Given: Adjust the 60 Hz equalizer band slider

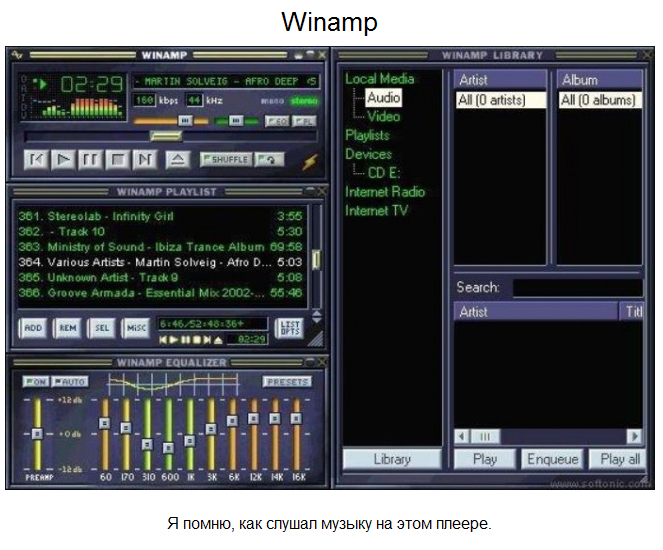Looking at the screenshot, I should tap(104, 423).
